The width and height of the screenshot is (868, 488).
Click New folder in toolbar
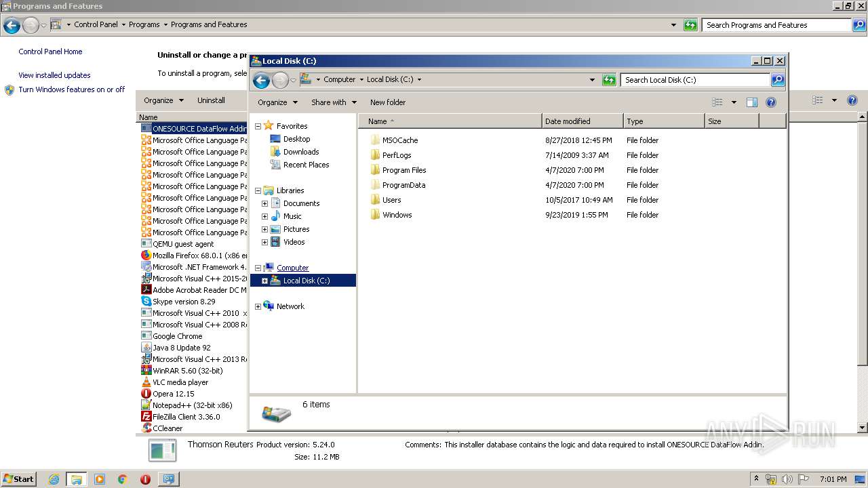(388, 102)
